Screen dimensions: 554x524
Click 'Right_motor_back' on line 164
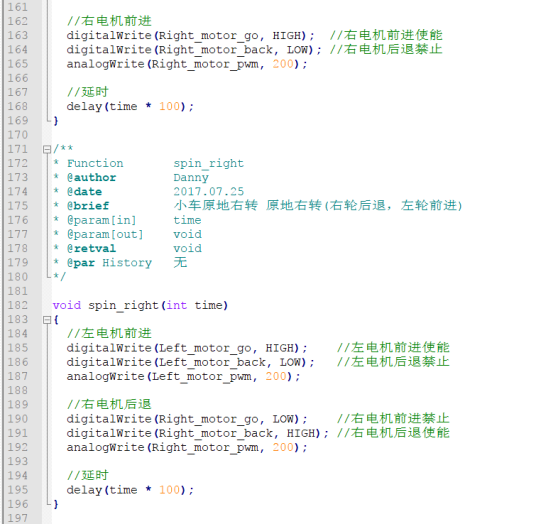pyautogui.click(x=216, y=50)
